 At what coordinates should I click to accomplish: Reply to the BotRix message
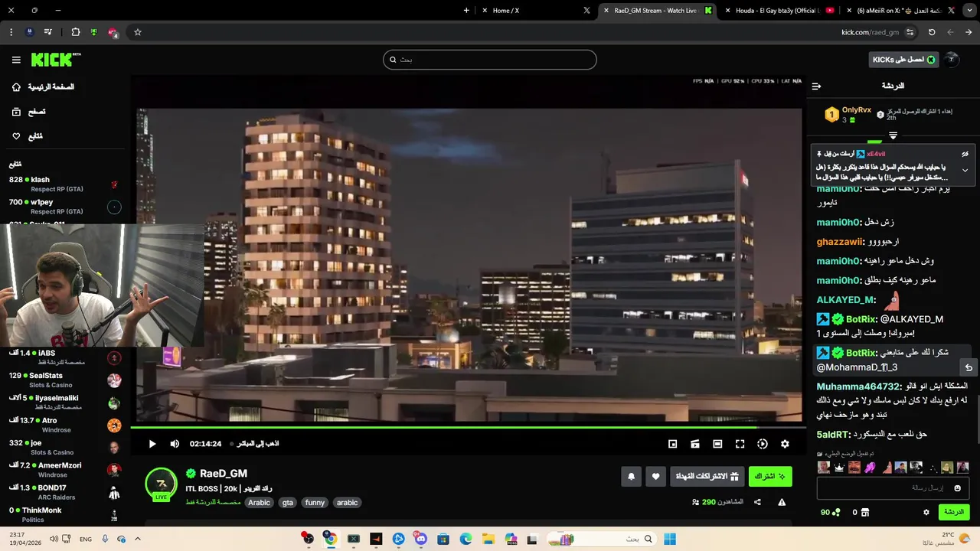click(969, 367)
